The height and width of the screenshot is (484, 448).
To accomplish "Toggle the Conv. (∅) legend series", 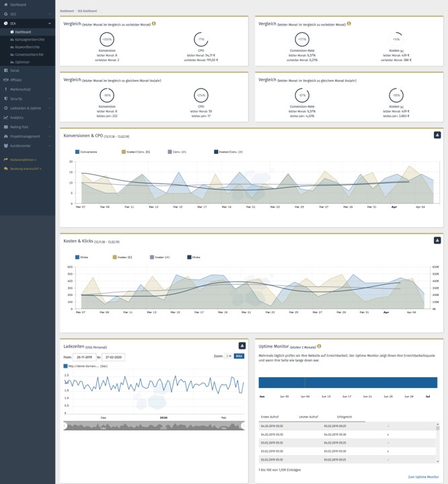I will tap(177, 152).
